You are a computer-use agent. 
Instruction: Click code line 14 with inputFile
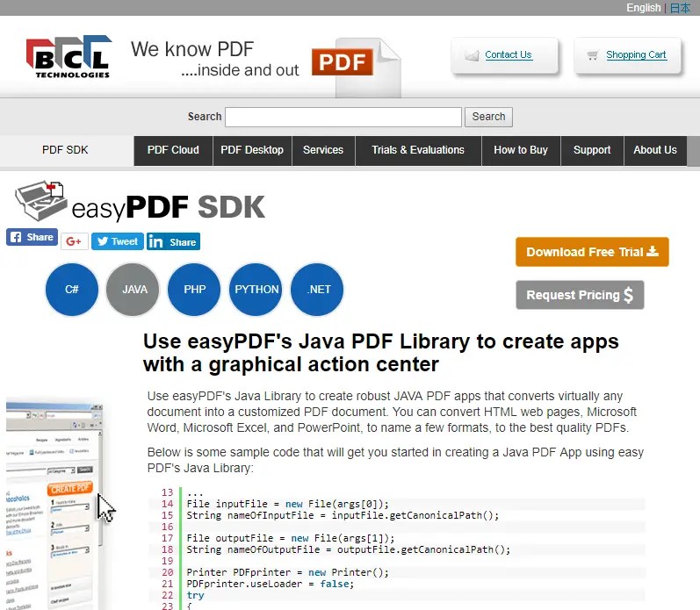[x=287, y=505]
